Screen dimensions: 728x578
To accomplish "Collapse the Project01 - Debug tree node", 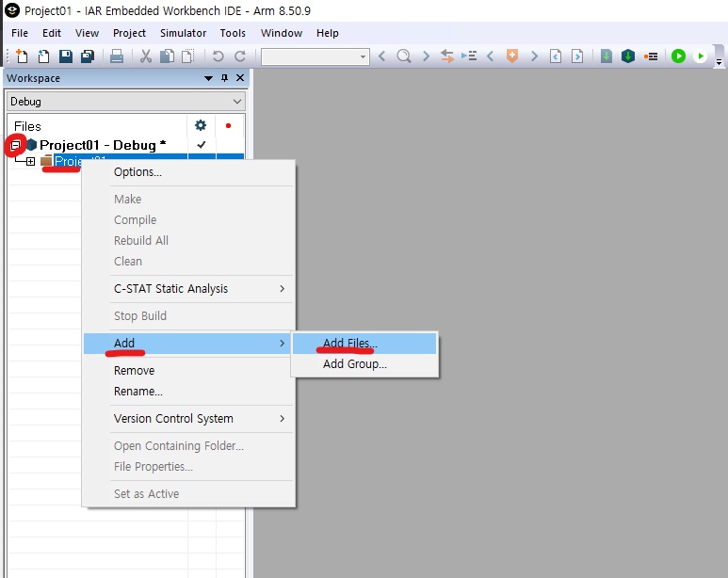I will point(15,145).
